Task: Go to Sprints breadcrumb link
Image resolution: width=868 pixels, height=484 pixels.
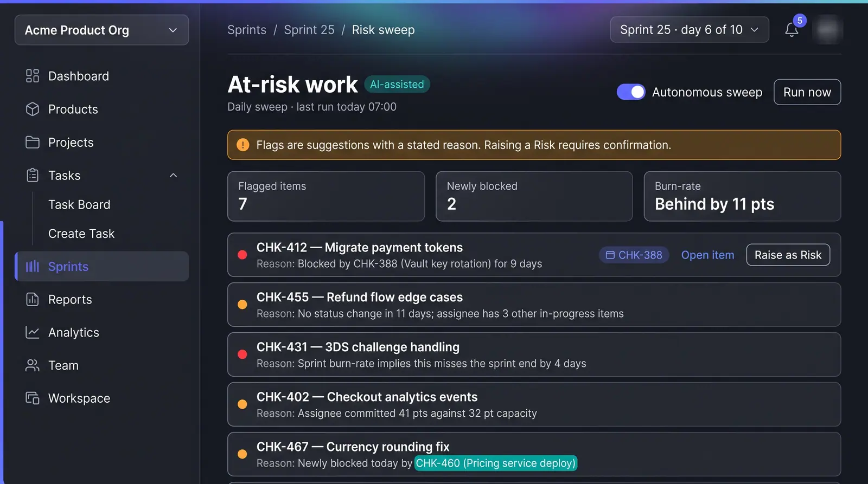Action: point(247,30)
